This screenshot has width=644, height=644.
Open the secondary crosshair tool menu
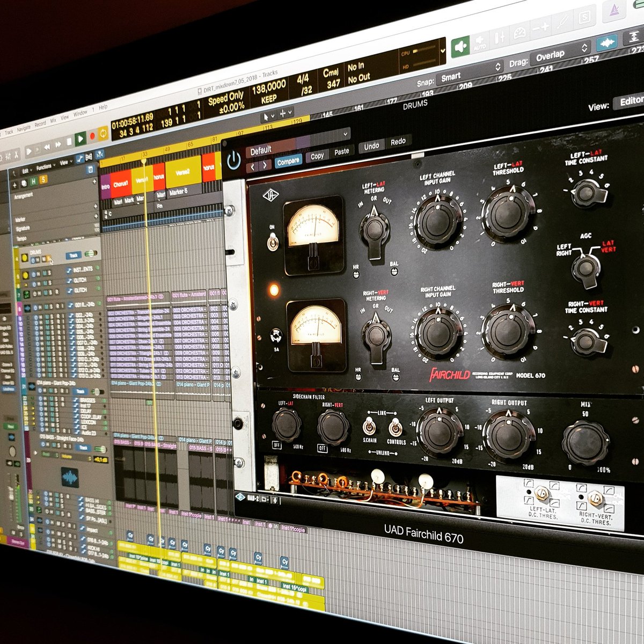(x=286, y=113)
